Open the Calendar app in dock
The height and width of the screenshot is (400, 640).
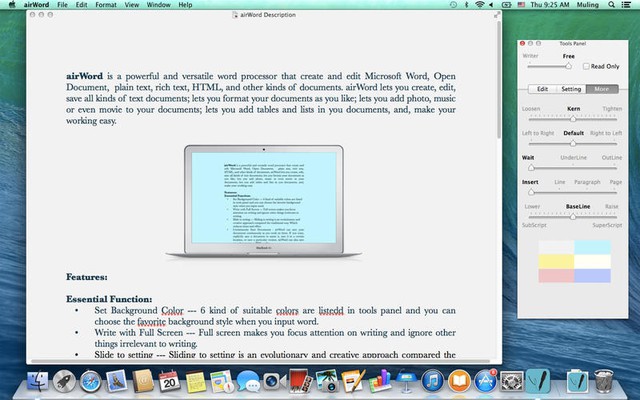coord(168,381)
